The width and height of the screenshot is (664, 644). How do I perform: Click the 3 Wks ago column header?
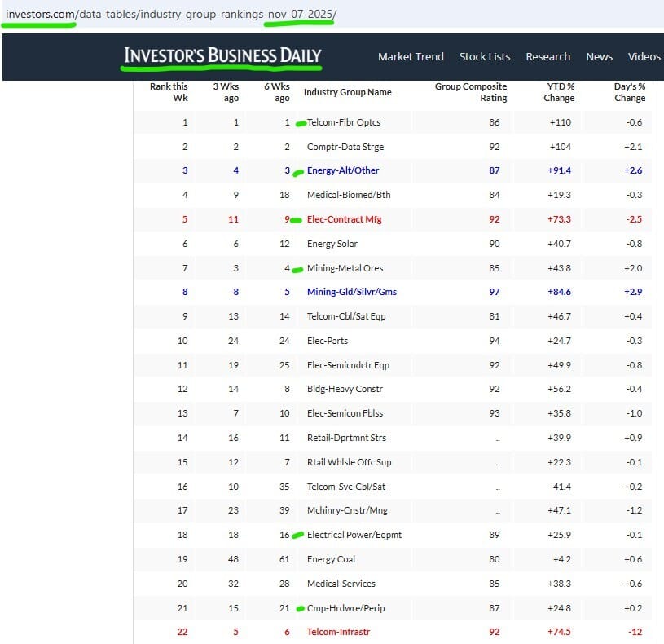click(226, 92)
